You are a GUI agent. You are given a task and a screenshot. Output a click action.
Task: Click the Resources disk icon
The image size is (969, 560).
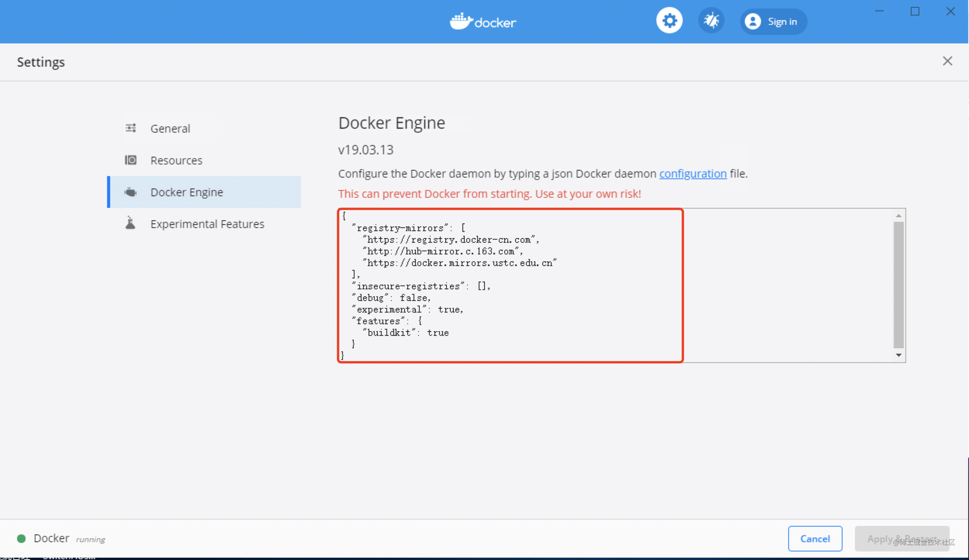point(131,160)
